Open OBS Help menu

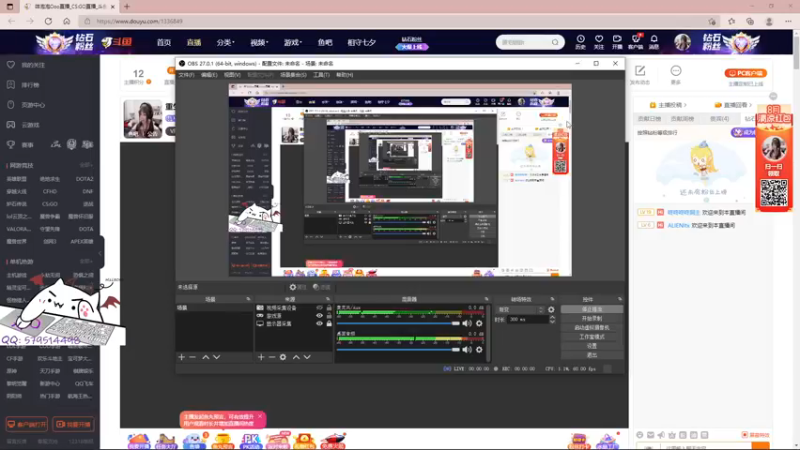point(344,75)
